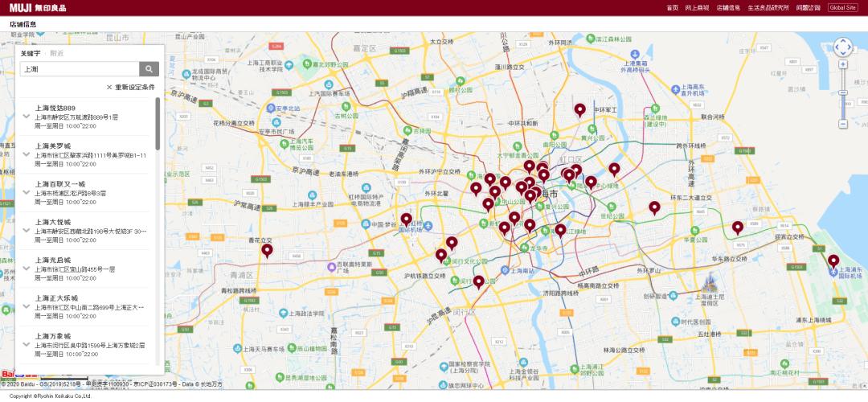Select the store pin near Hongqiao airport

click(x=407, y=219)
